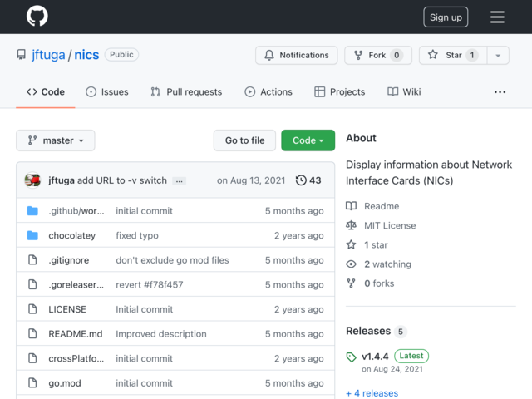Screen dimensions: 532x399
Task: Click the MIT License link
Action: (381, 225)
